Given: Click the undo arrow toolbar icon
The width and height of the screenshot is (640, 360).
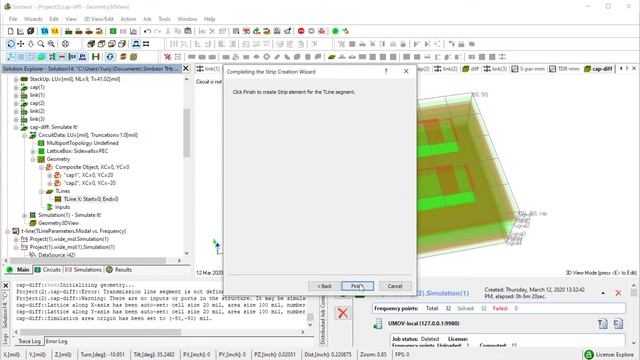Looking at the screenshot, I should pos(147,31).
